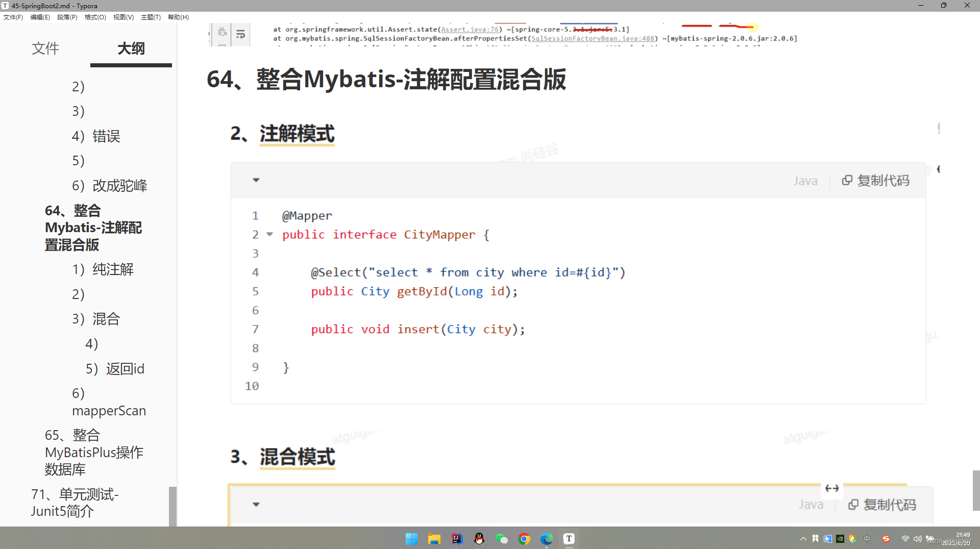Open the 编辑(E) menu
Image resolution: width=980 pixels, height=549 pixels.
40,17
